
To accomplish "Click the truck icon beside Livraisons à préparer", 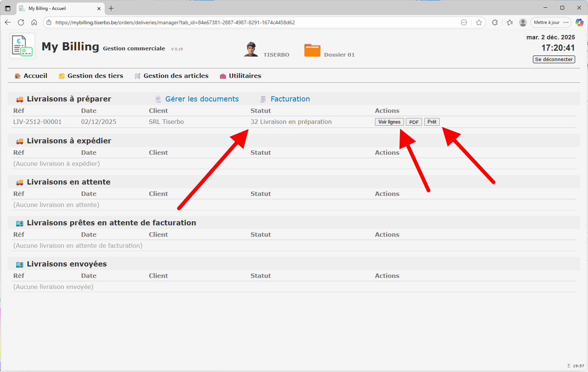I will click(x=18, y=99).
